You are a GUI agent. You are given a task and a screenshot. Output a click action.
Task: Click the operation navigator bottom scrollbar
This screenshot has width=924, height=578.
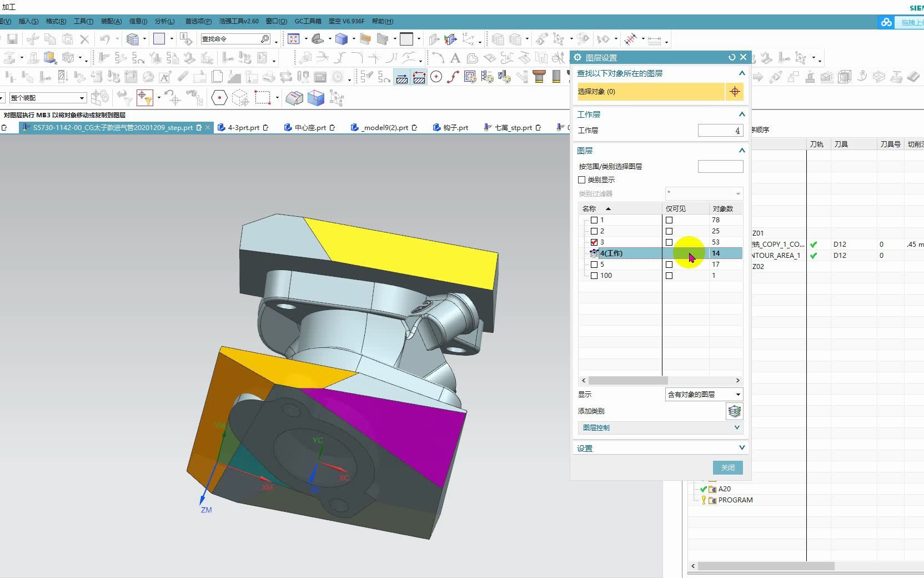click(766, 566)
